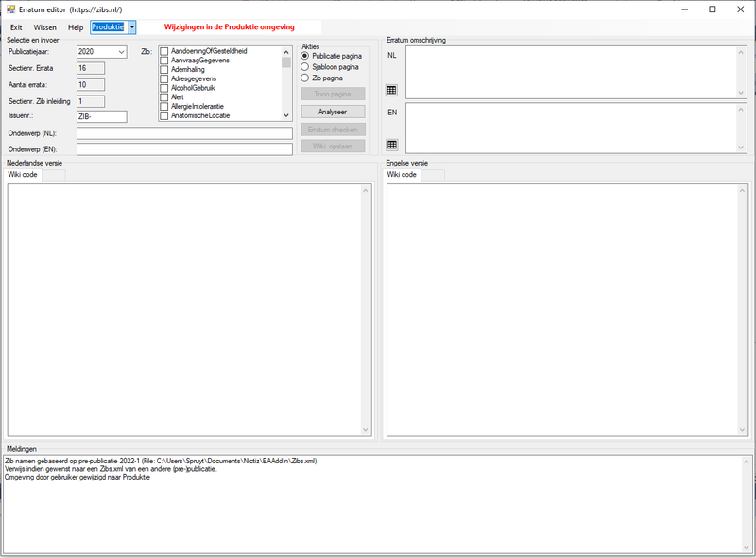Select the AllergieIntolerantie checkbox
Viewport: 756px width, 558px height.
[x=163, y=106]
